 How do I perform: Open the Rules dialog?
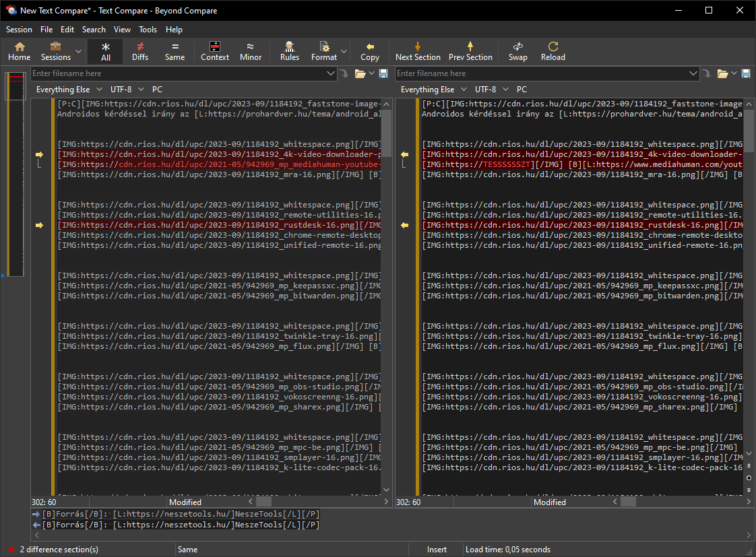[x=290, y=52]
